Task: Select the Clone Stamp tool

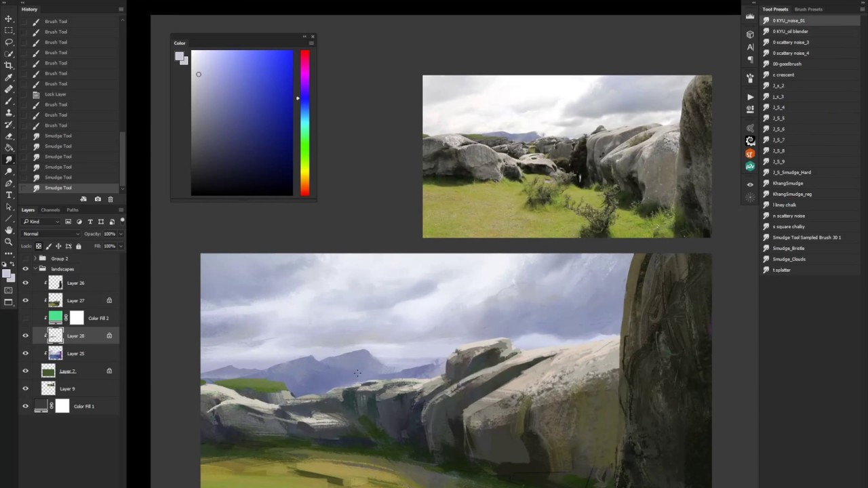Action: [x=9, y=113]
